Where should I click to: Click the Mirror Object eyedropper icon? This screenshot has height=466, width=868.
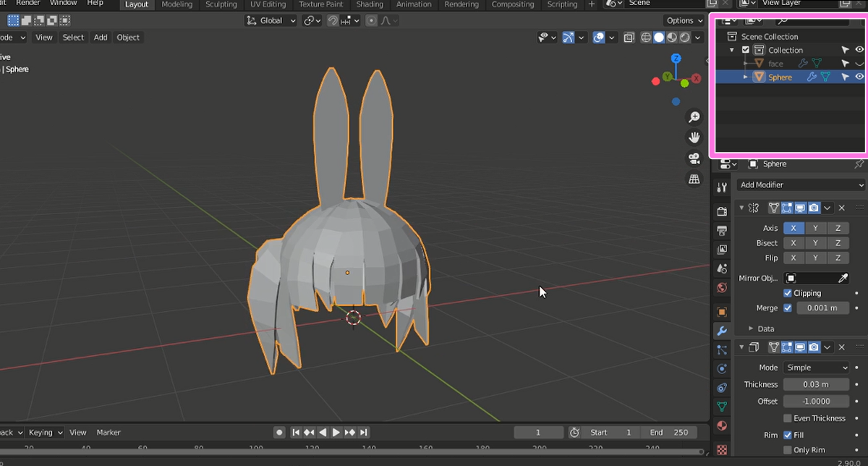pyautogui.click(x=843, y=278)
